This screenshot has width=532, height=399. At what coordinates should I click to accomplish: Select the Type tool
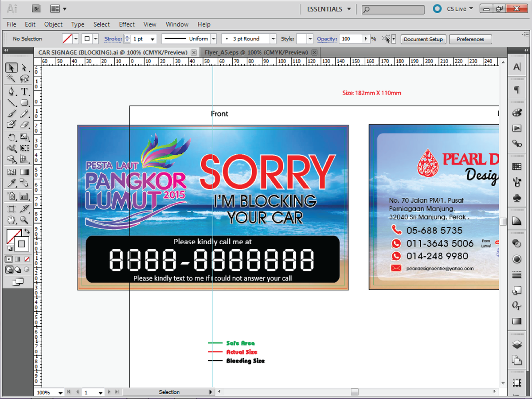[x=24, y=91]
